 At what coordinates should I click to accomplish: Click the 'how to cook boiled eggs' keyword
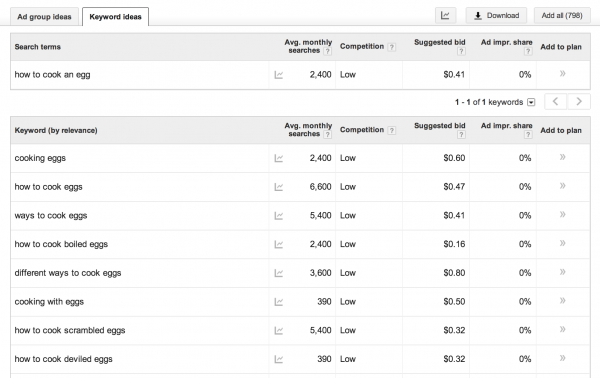tap(61, 244)
